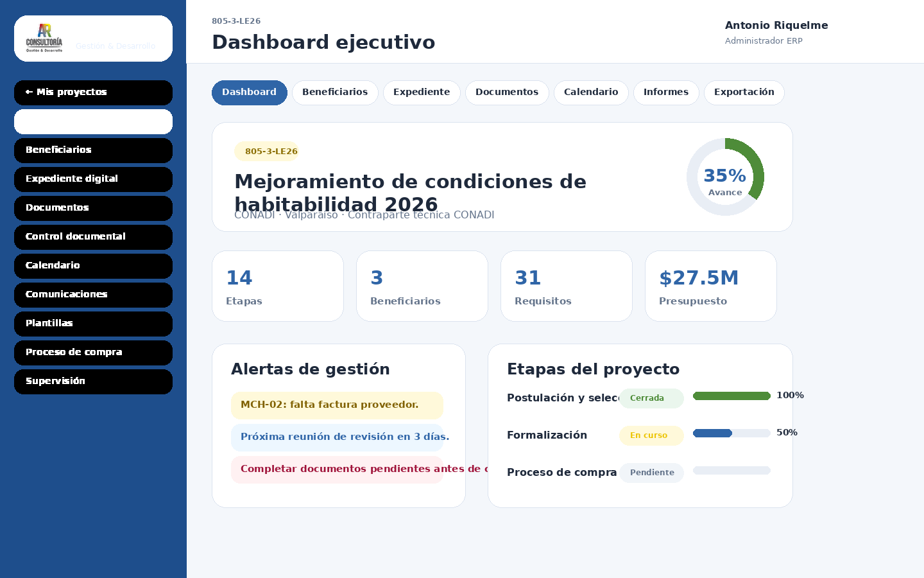Open the MCH-02 falta factura alert
The image size is (924, 578).
point(337,405)
